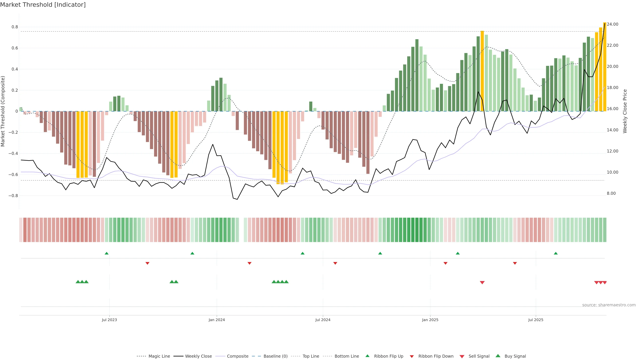Toggle Baseline (0) legend entry
Image resolution: width=644 pixels, height=362 pixels.
click(x=276, y=356)
